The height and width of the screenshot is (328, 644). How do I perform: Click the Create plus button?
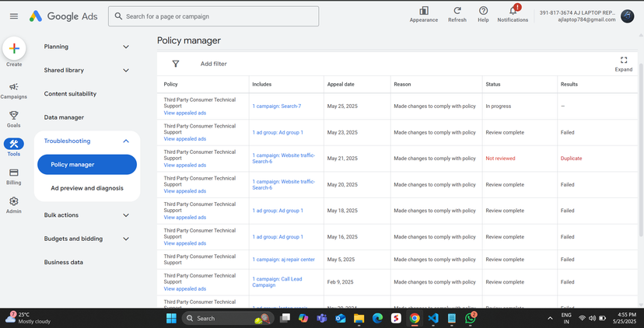click(x=14, y=49)
